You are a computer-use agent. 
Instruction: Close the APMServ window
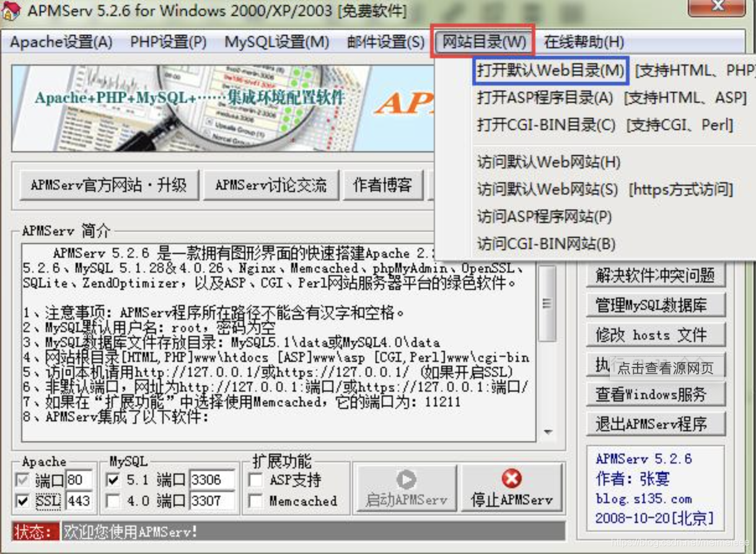click(719, 7)
